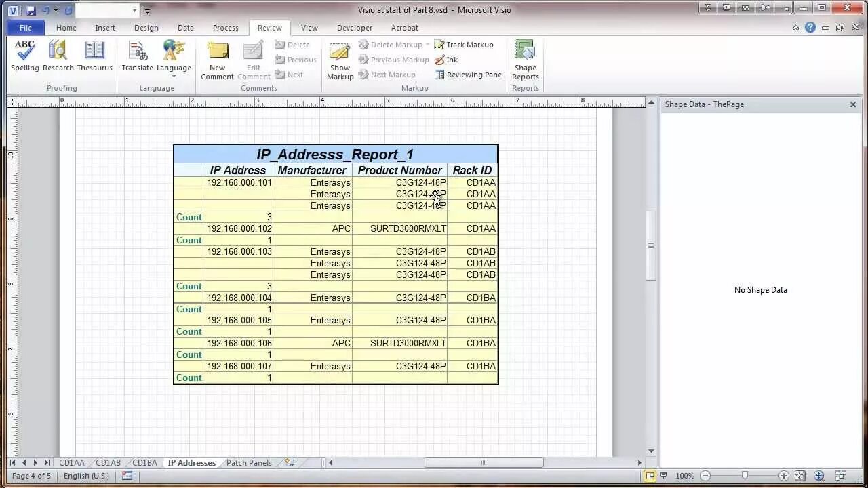This screenshot has width=868, height=488.
Task: Open Microsoft Visio Help
Action: [x=810, y=28]
